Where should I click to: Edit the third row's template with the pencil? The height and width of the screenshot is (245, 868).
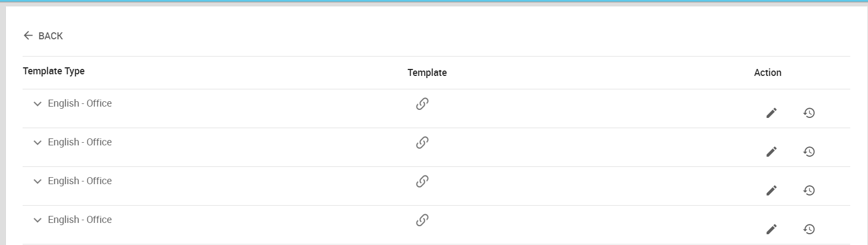[771, 190]
